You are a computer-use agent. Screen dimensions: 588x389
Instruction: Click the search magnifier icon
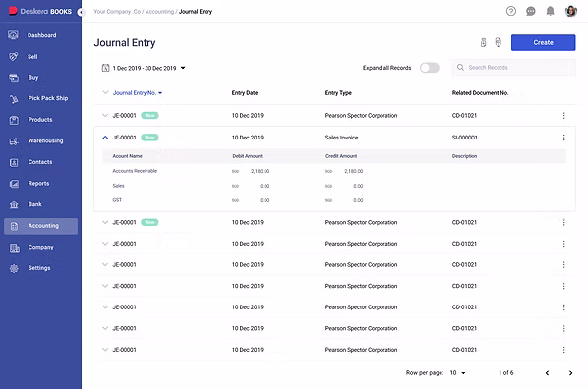[460, 68]
